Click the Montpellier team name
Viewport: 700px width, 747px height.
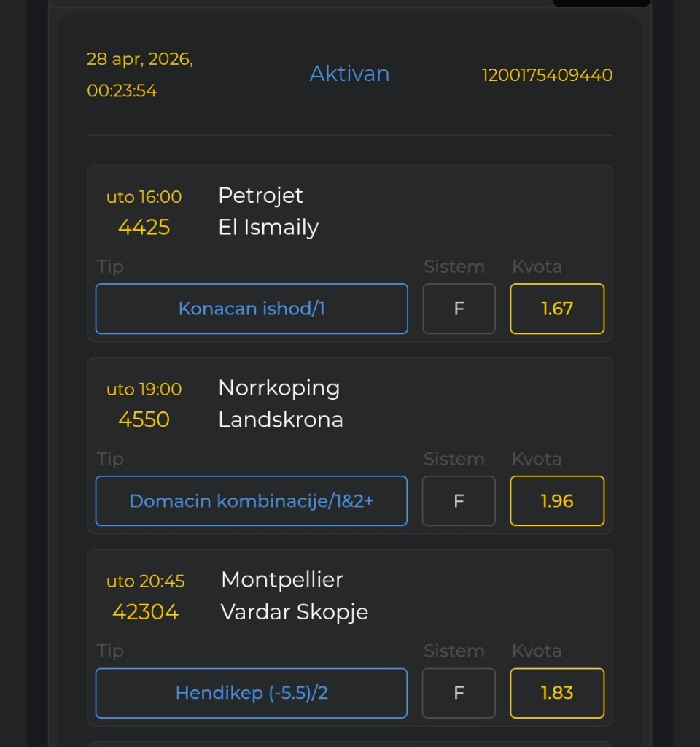tap(281, 580)
